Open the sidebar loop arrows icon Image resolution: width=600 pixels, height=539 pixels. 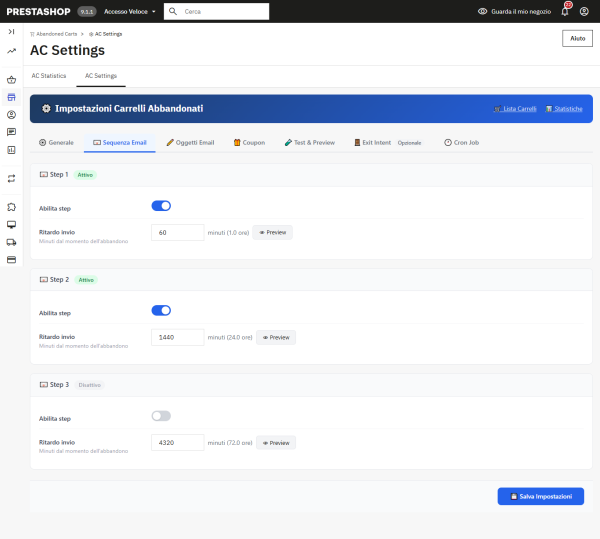[x=11, y=179]
